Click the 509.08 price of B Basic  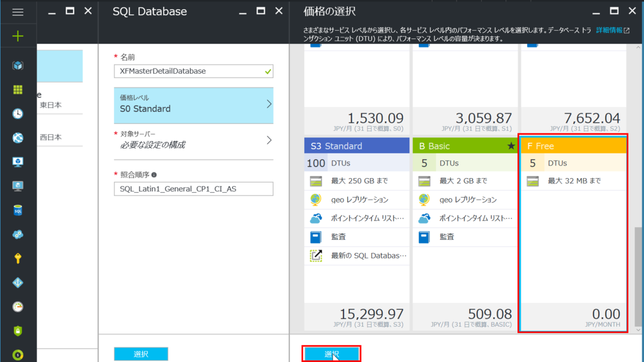[x=489, y=314]
